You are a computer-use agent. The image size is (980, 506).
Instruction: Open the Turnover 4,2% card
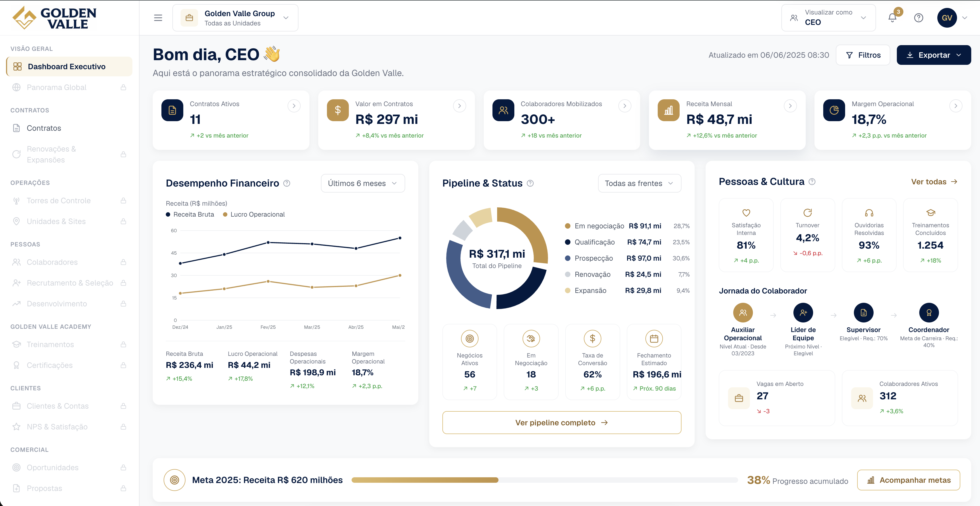(807, 235)
